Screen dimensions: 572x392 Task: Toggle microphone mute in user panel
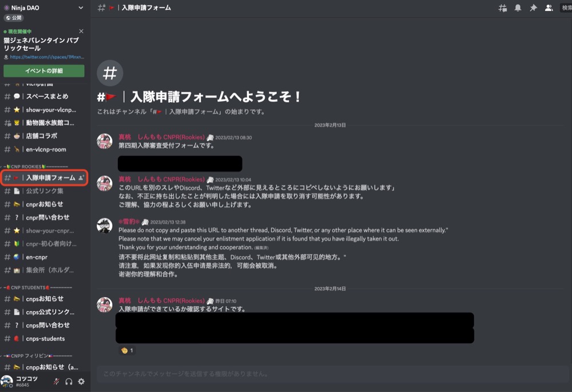[x=56, y=382]
